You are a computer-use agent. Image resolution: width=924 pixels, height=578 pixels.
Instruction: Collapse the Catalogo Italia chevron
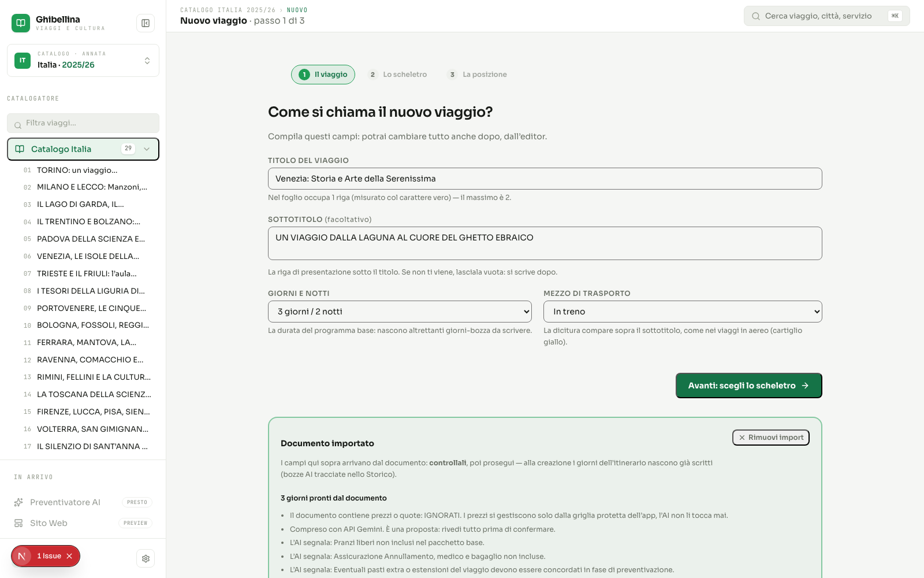coord(147,149)
